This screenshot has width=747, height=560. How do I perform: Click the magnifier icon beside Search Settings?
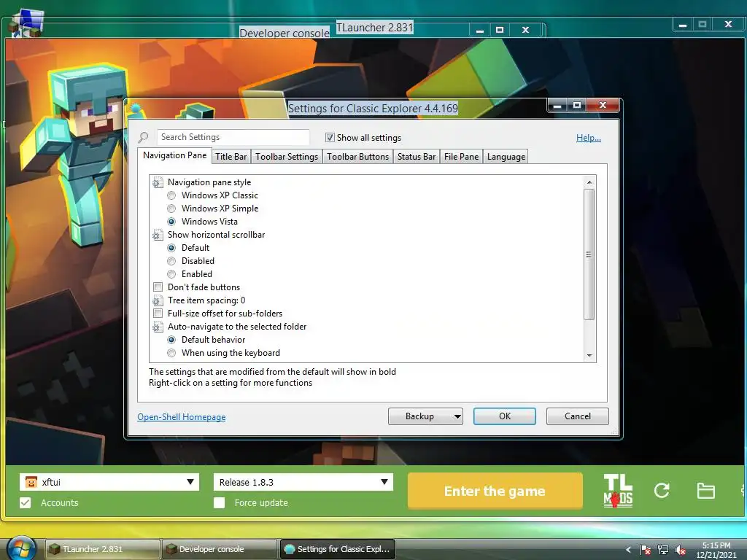click(143, 138)
